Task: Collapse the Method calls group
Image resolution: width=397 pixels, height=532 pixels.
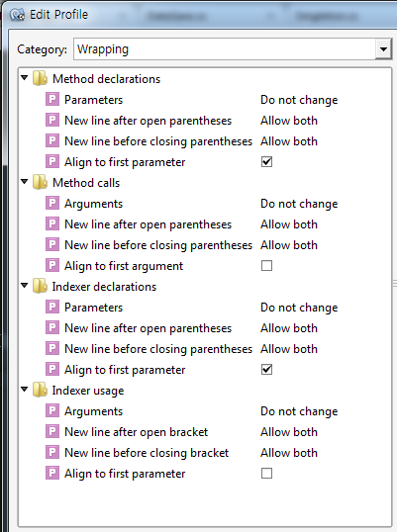Action: tap(24, 182)
